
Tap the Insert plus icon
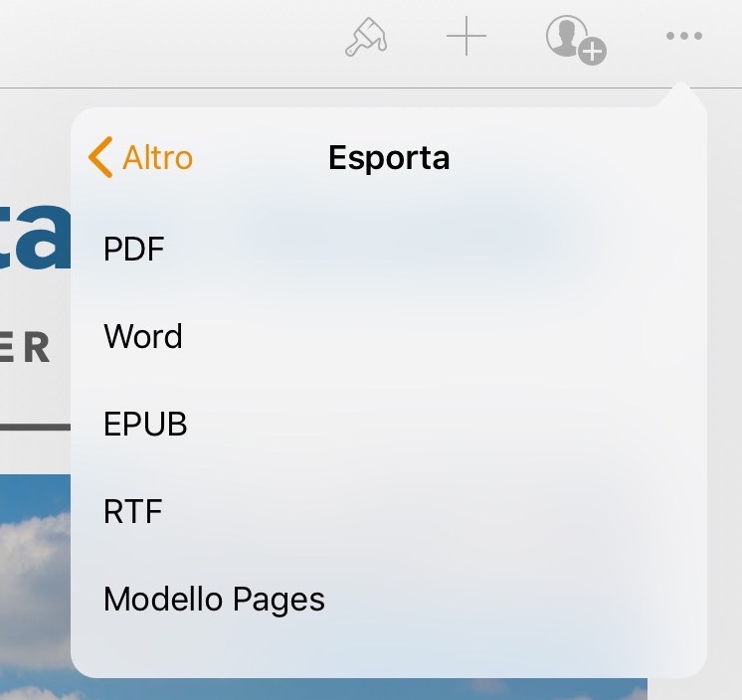pos(466,36)
